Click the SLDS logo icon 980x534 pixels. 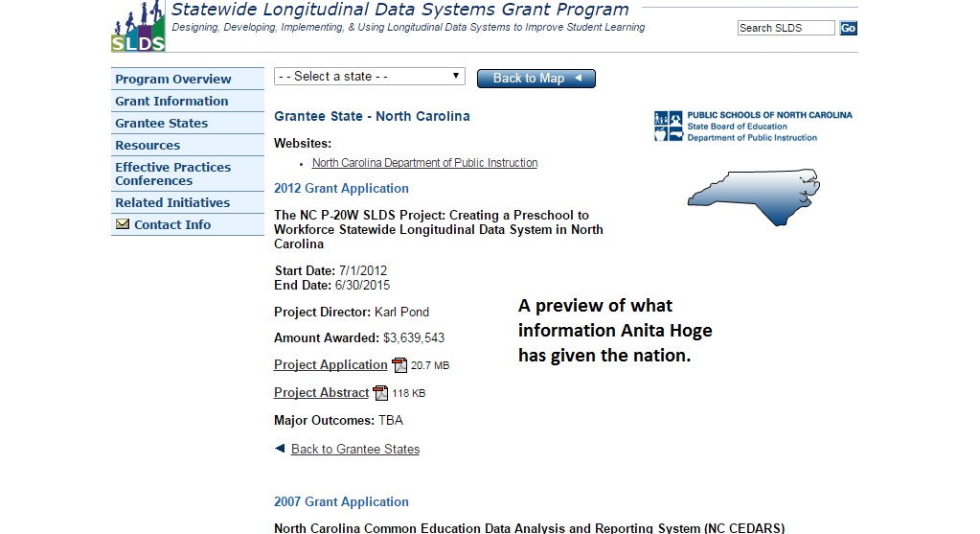tap(138, 26)
